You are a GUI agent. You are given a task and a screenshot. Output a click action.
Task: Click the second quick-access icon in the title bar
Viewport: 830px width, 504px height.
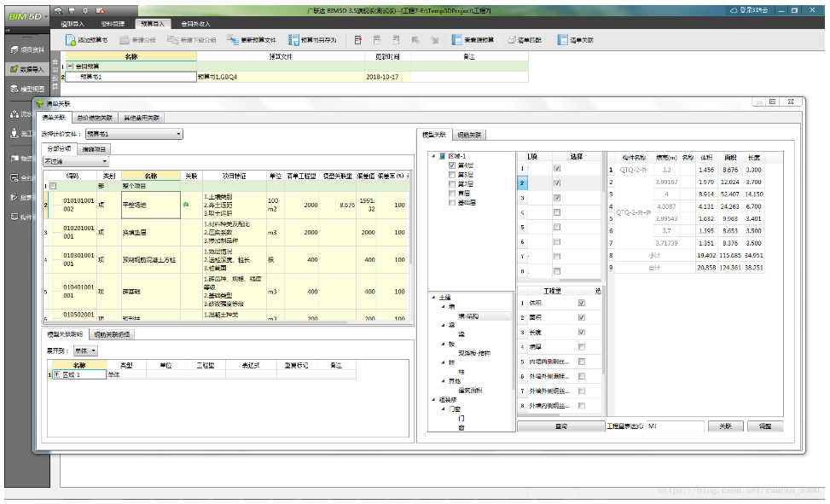[72, 10]
